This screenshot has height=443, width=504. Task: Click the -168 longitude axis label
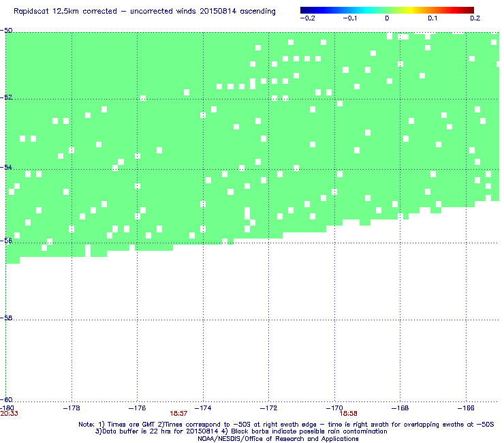point(400,408)
